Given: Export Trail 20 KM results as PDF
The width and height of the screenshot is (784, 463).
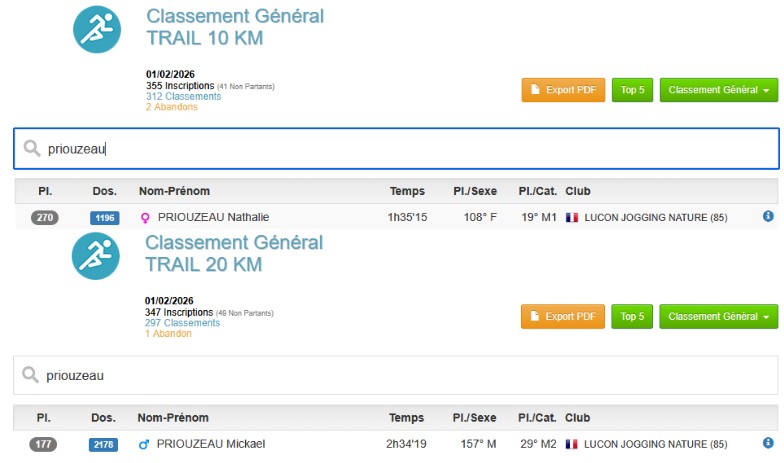Looking at the screenshot, I should 563,317.
